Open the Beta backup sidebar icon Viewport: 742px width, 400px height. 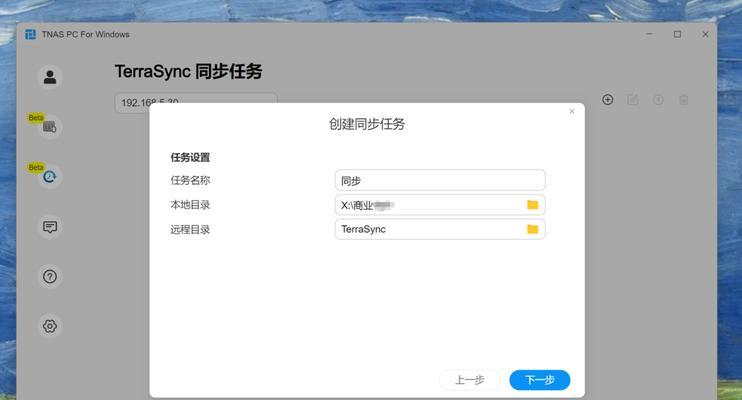(x=50, y=126)
